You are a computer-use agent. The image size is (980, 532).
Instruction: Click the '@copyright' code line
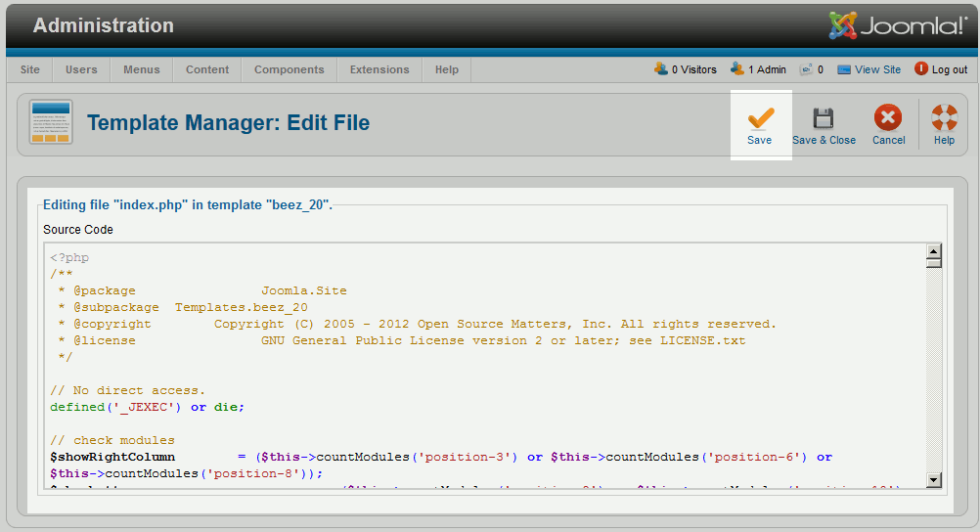[417, 324]
